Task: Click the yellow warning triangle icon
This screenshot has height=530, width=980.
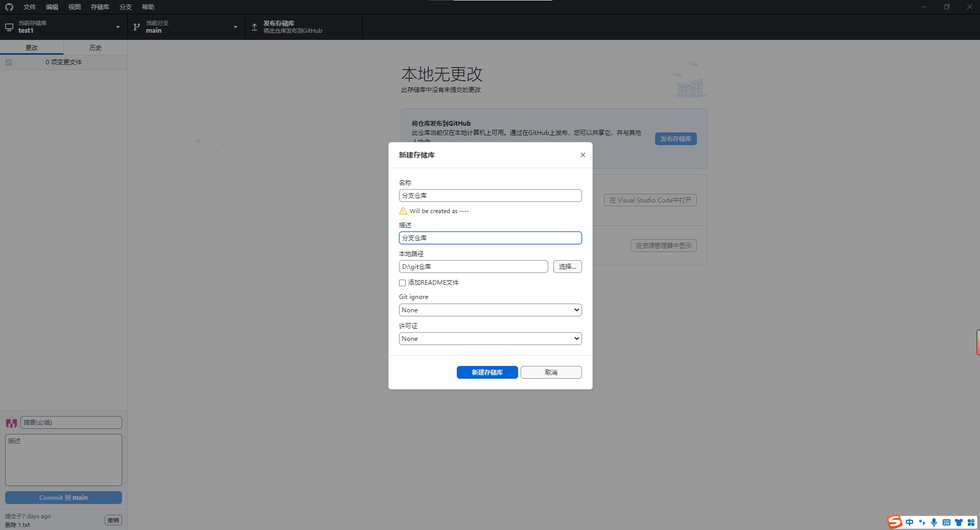Action: point(403,211)
